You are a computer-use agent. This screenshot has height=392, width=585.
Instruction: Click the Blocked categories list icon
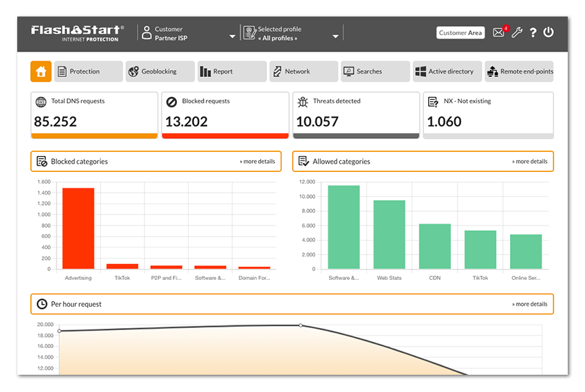(42, 162)
